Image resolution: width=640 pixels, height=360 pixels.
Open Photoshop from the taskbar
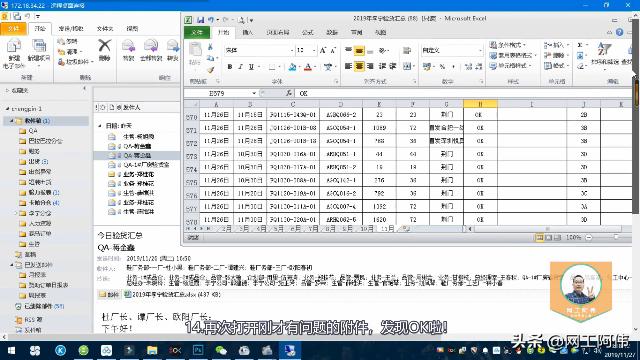[x=198, y=351]
